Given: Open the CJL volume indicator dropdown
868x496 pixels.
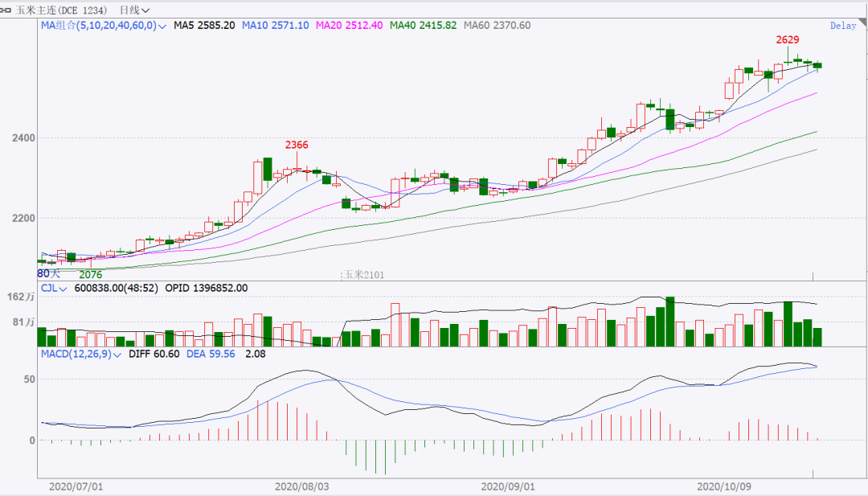Looking at the screenshot, I should (54, 289).
